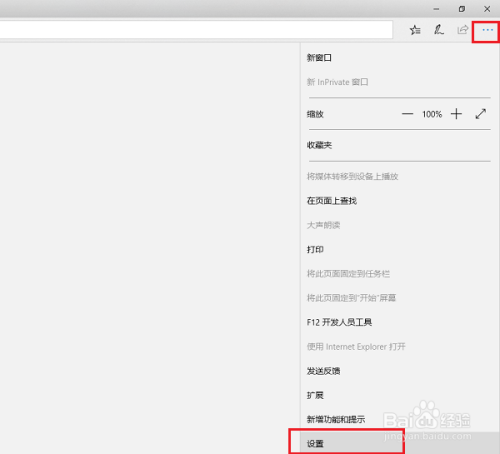
Task: Select 打印 from the menu
Action: pos(315,249)
